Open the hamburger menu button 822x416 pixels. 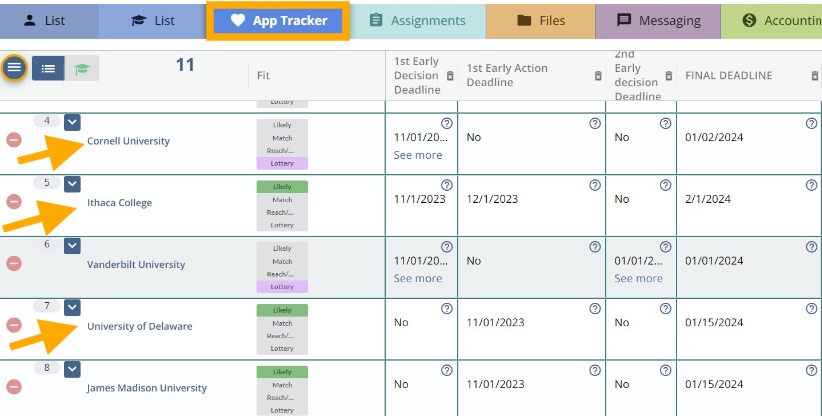click(14, 68)
